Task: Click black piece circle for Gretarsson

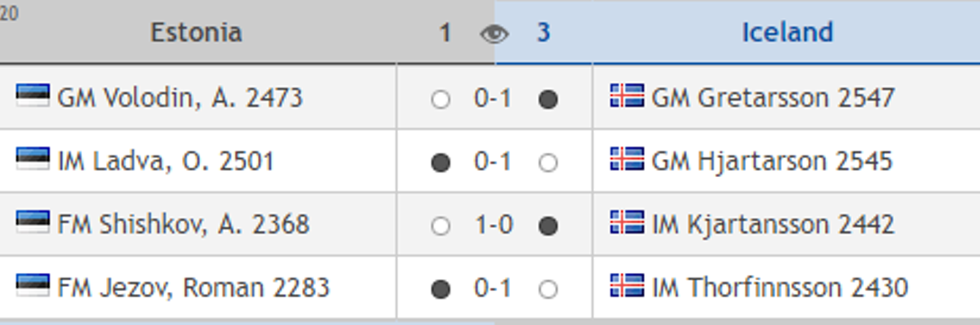Action: pos(548,99)
